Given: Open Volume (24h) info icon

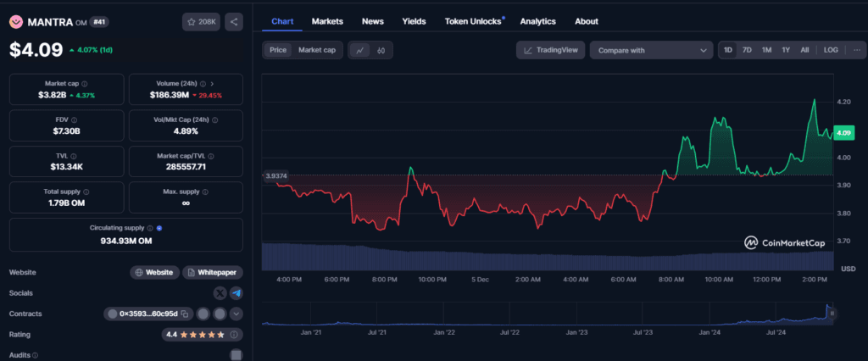Looking at the screenshot, I should tap(203, 84).
